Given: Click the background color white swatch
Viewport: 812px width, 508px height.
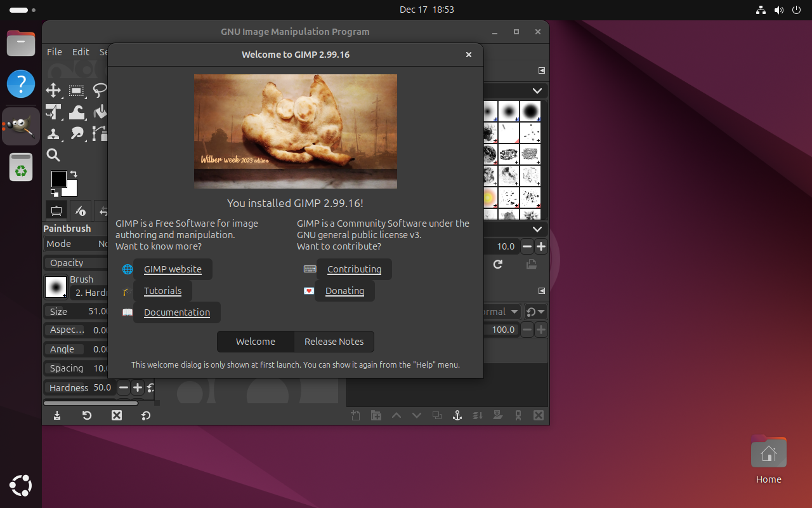Looking at the screenshot, I should (x=71, y=190).
